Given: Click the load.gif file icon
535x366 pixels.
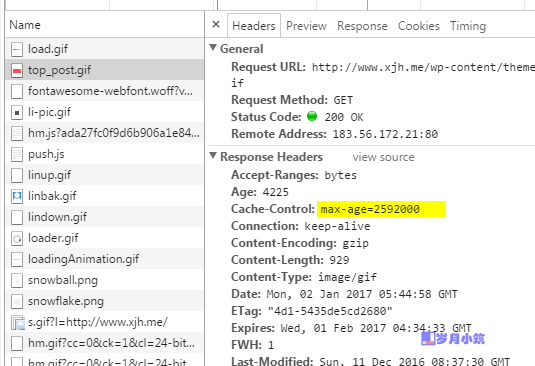Looking at the screenshot, I should pos(17,49).
